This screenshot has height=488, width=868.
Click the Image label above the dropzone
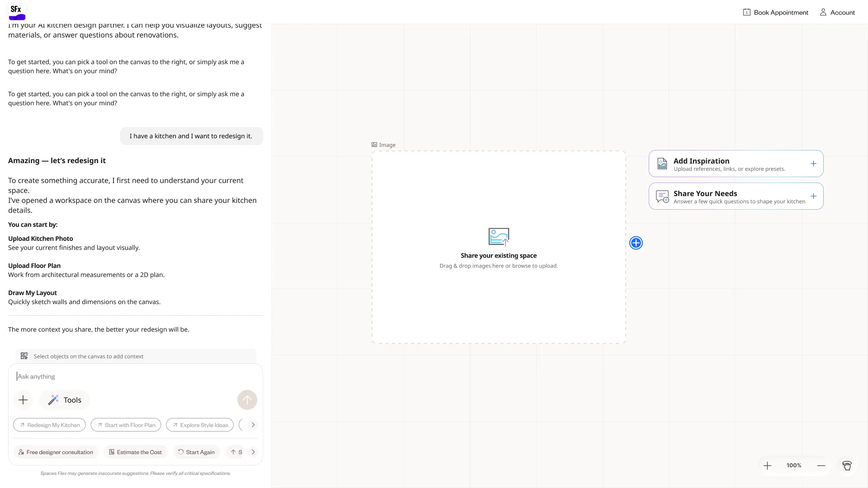pos(383,145)
